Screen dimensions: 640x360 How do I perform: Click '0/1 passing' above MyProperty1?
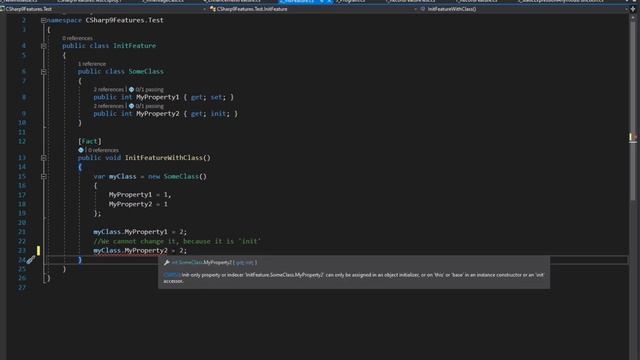click(149, 89)
